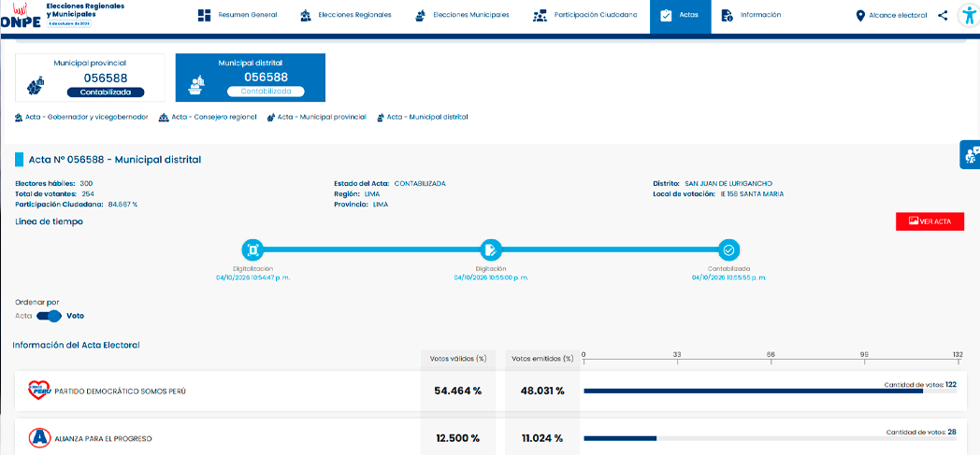Click the Municipal provincial card icon
The height and width of the screenshot is (455, 980).
pos(36,86)
